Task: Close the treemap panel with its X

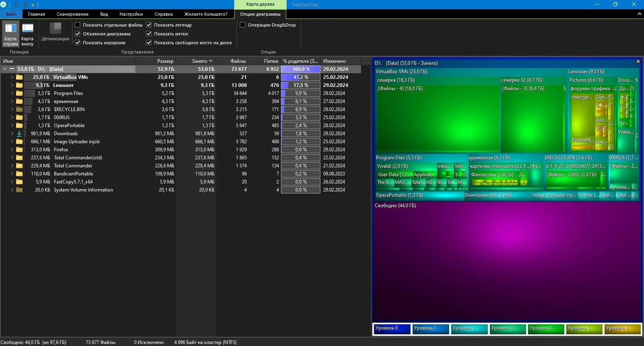Action: pos(638,62)
